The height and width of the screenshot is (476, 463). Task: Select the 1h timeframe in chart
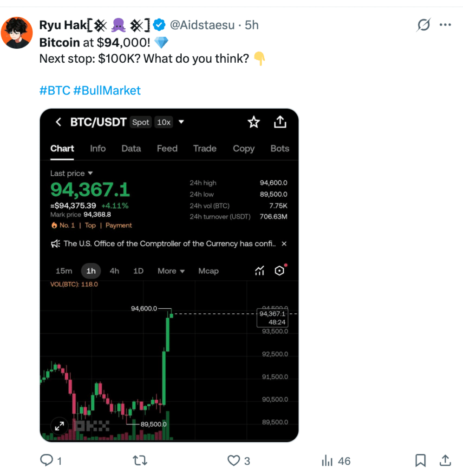coord(91,271)
